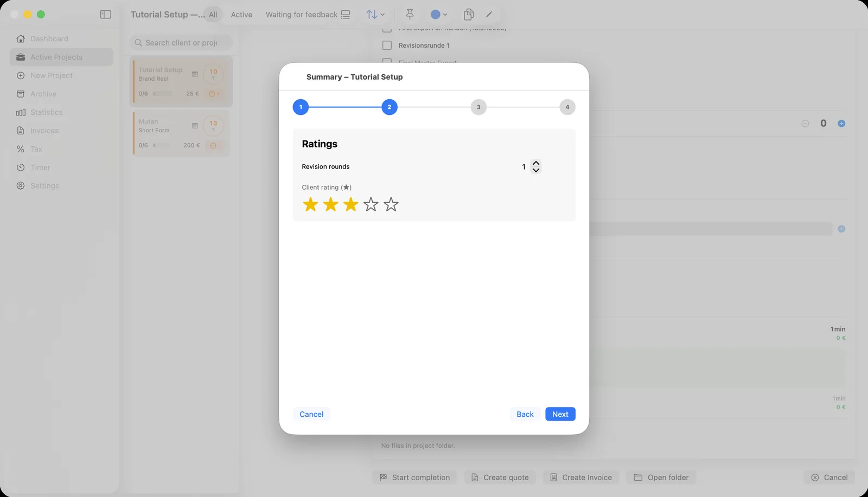The image size is (868, 497).
Task: Click the Revision rounds value 1
Action: pos(524,167)
